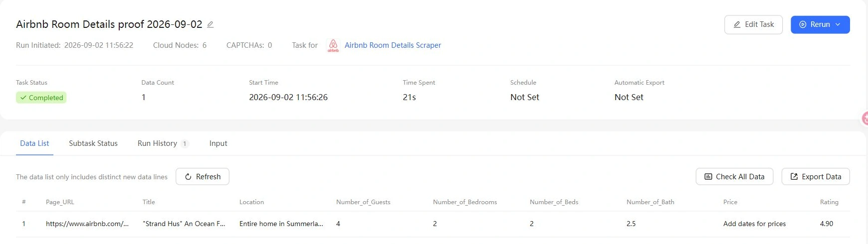Click the Cloud Nodes: 6 text
Viewport: 868px width, 244px height.
(180, 45)
